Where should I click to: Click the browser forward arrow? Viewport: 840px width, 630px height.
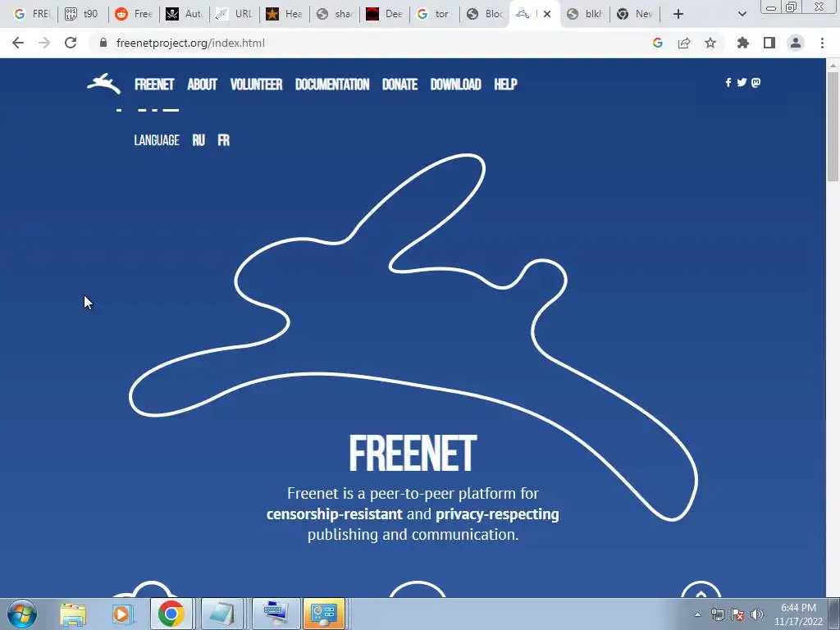pyautogui.click(x=44, y=43)
